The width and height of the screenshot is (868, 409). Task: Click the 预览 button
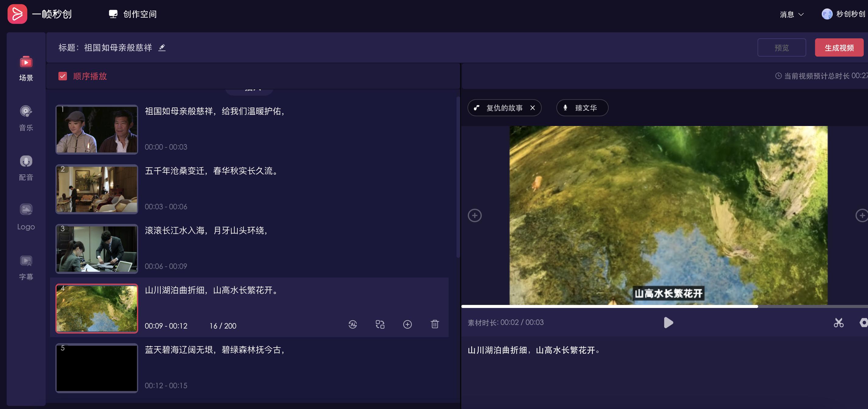pyautogui.click(x=781, y=48)
